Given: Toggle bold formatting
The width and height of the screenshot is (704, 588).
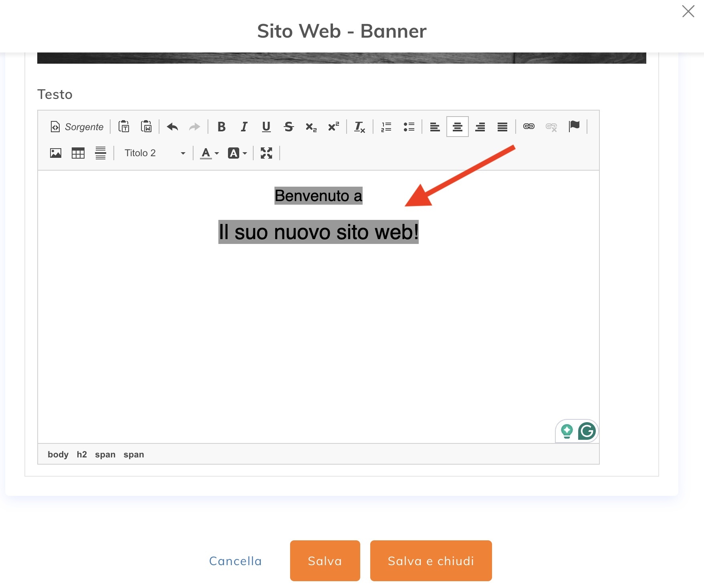Looking at the screenshot, I should click(x=221, y=127).
